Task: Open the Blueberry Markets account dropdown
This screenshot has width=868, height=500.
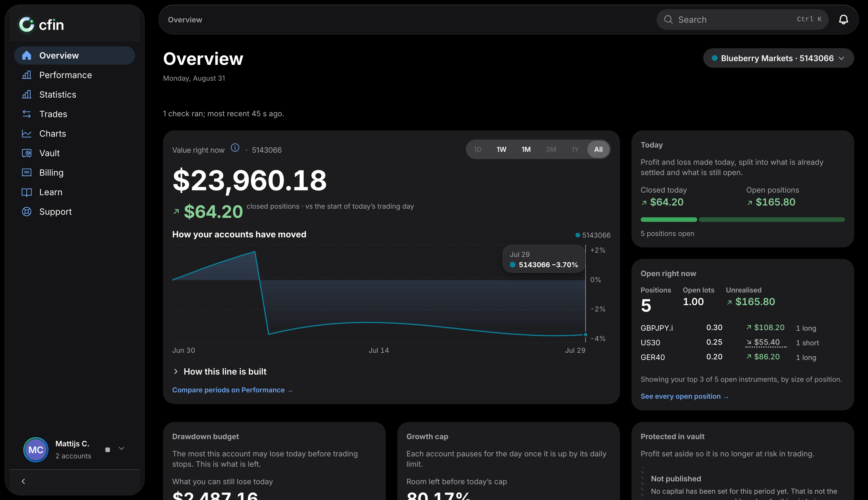Action: tap(778, 58)
